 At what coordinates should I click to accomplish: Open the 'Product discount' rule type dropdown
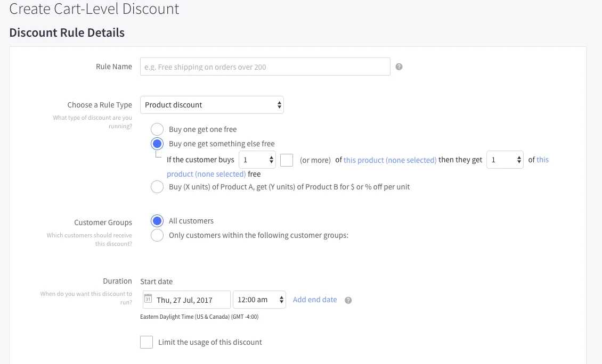211,105
